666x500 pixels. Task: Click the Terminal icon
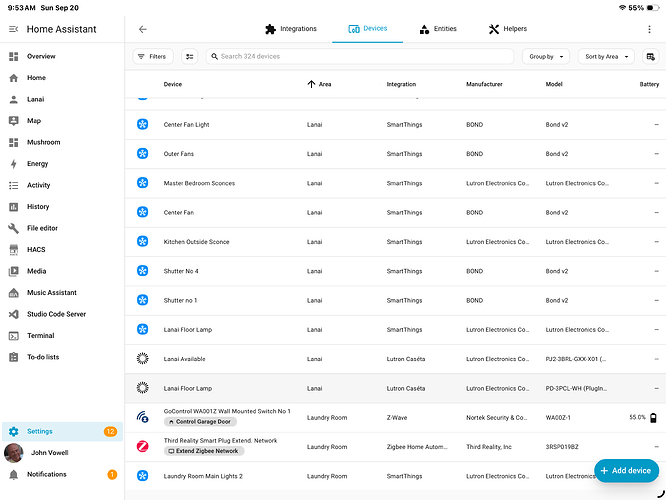[14, 336]
